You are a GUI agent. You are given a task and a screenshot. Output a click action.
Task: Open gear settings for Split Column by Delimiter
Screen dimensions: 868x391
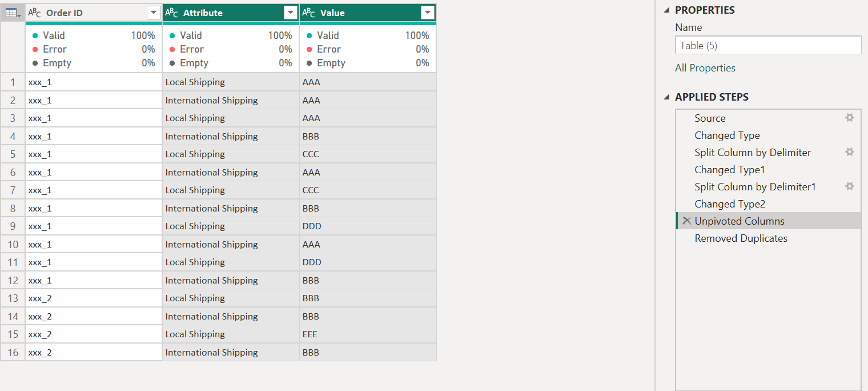coord(850,152)
